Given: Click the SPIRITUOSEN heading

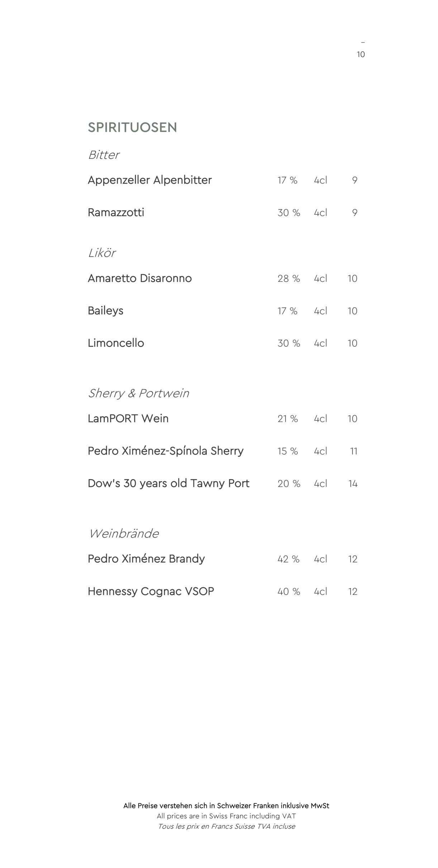Looking at the screenshot, I should 132,127.
